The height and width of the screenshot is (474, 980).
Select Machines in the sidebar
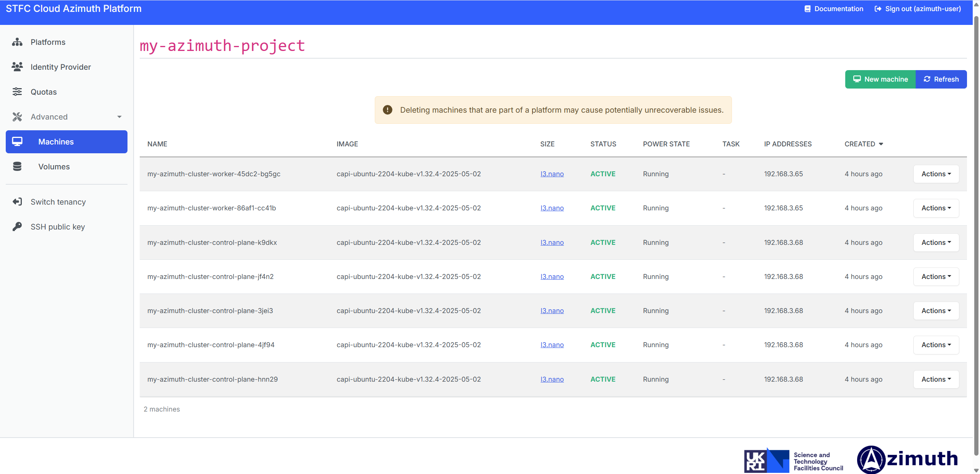click(67, 142)
